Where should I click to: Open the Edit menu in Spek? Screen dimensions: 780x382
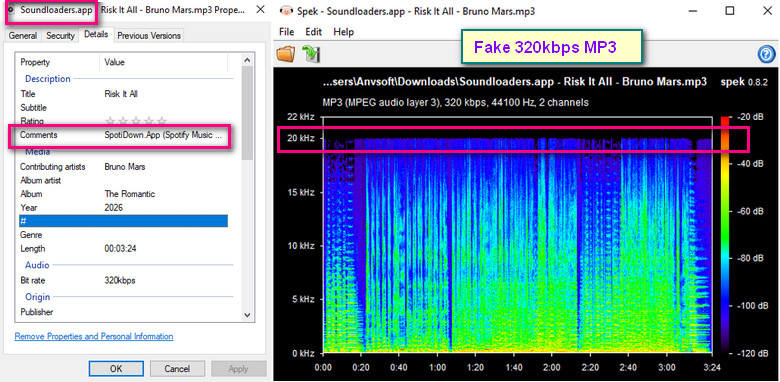313,32
